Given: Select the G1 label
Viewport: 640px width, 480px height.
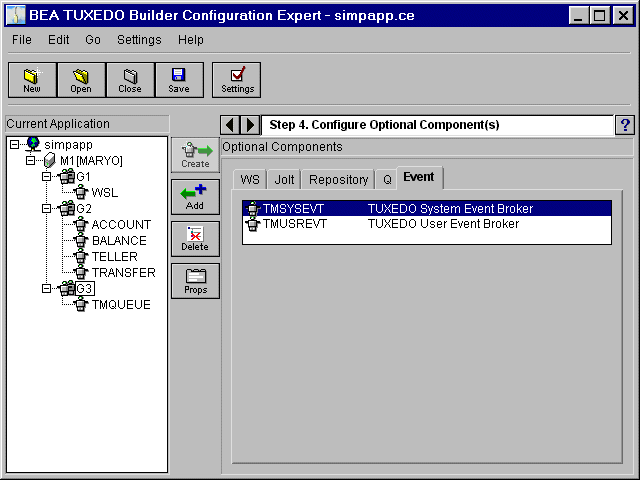Looking at the screenshot, I should pos(83,177).
